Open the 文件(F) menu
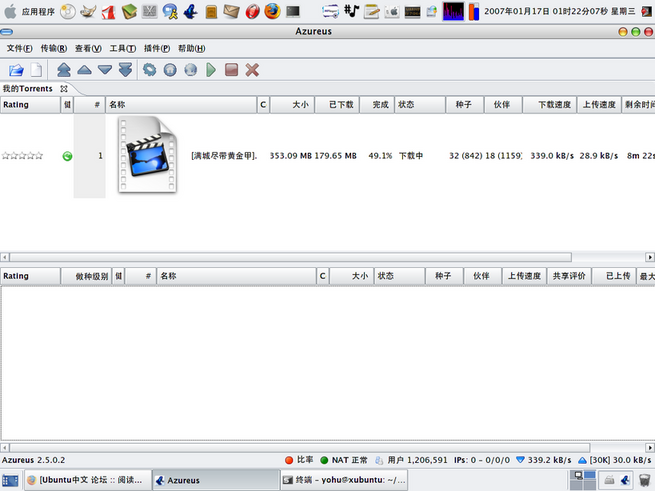The height and width of the screenshot is (491, 655). pyautogui.click(x=19, y=48)
